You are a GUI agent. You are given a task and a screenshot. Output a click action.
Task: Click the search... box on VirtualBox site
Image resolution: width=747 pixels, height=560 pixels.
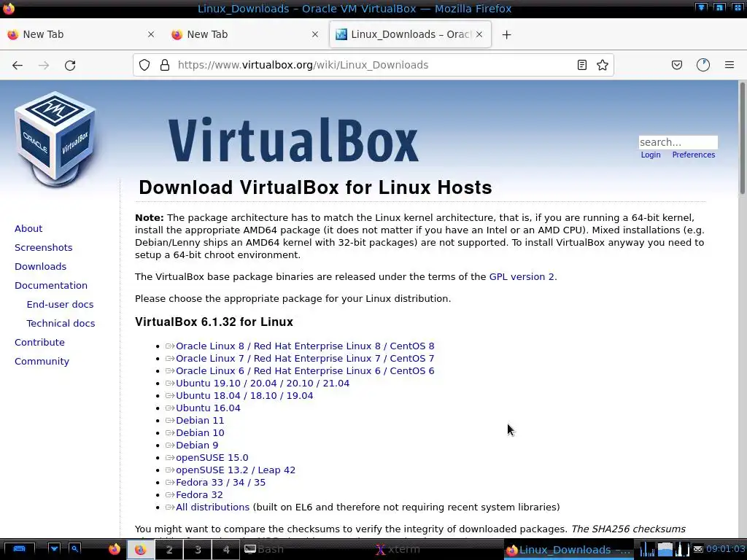click(x=678, y=142)
